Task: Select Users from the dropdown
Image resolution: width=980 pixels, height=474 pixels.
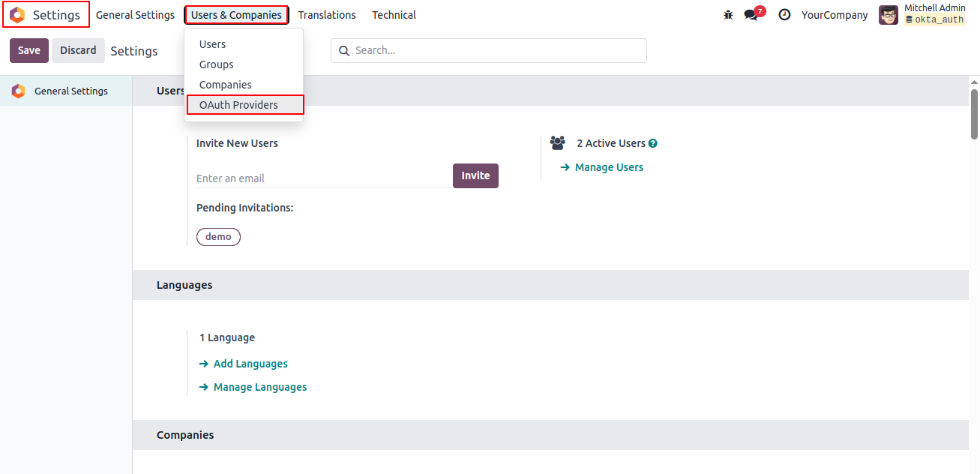Action: coord(244,44)
